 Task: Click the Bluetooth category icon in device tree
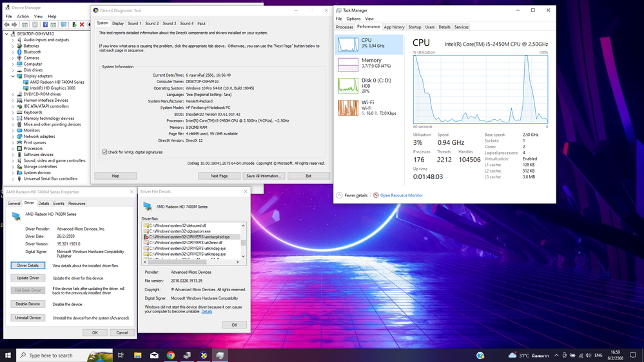click(x=19, y=52)
